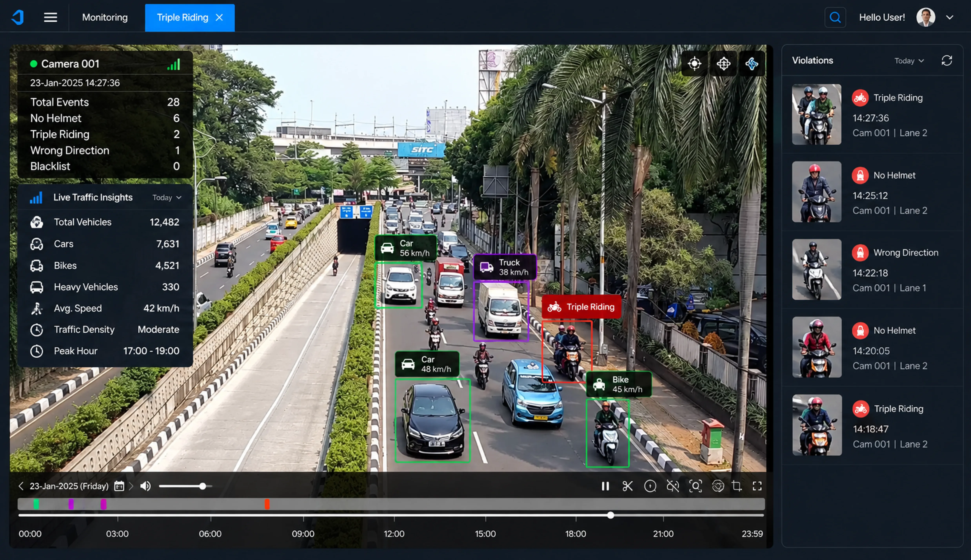Take a snapshot with the camera icon

click(718, 486)
